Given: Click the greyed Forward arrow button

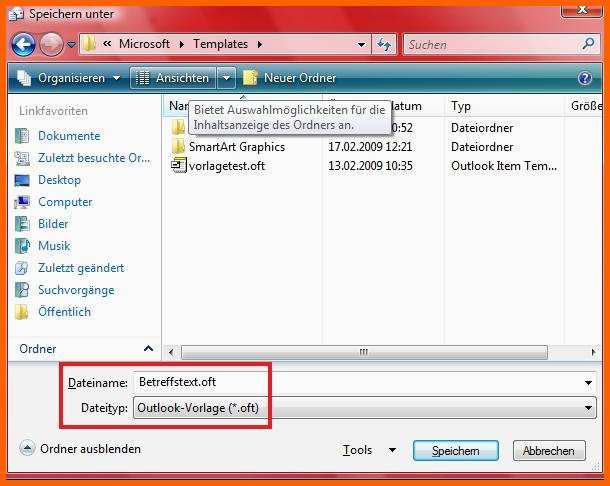Looking at the screenshot, I should (x=51, y=45).
